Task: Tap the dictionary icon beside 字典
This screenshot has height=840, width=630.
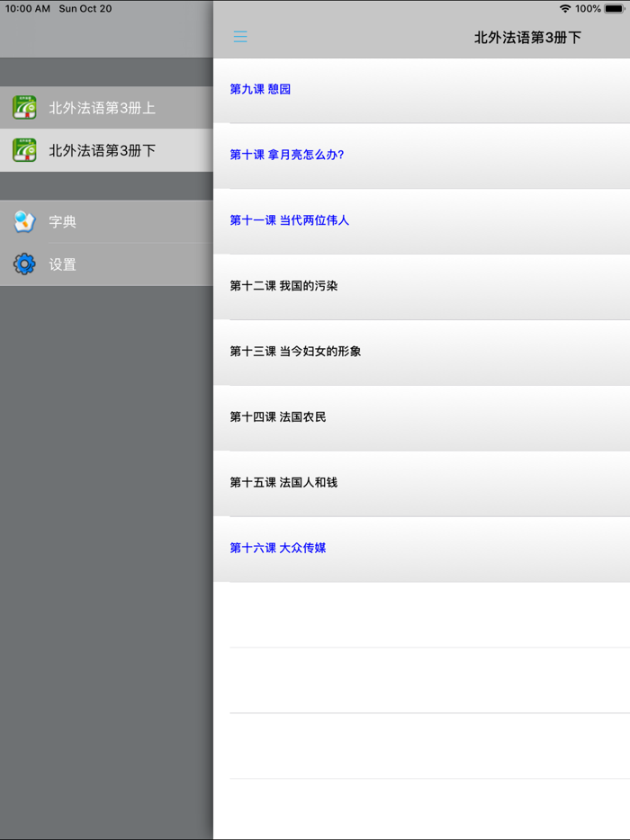Action: click(x=24, y=221)
